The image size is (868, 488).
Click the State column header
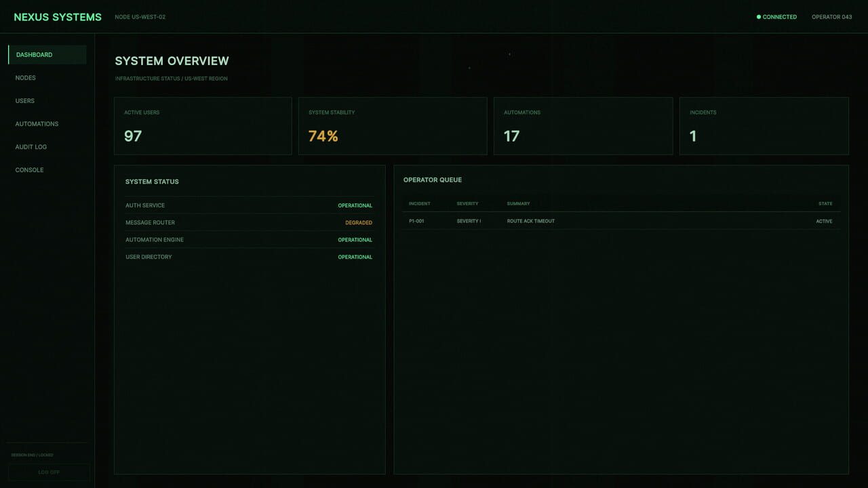[x=825, y=204]
